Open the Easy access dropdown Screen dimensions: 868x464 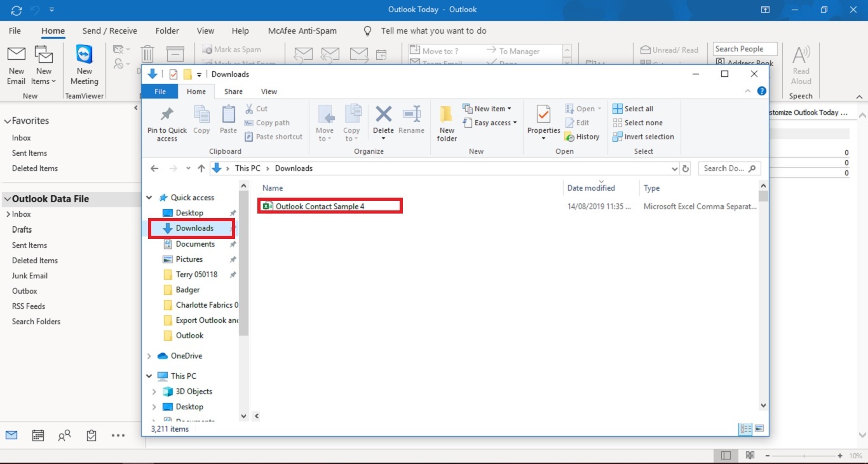[x=490, y=123]
